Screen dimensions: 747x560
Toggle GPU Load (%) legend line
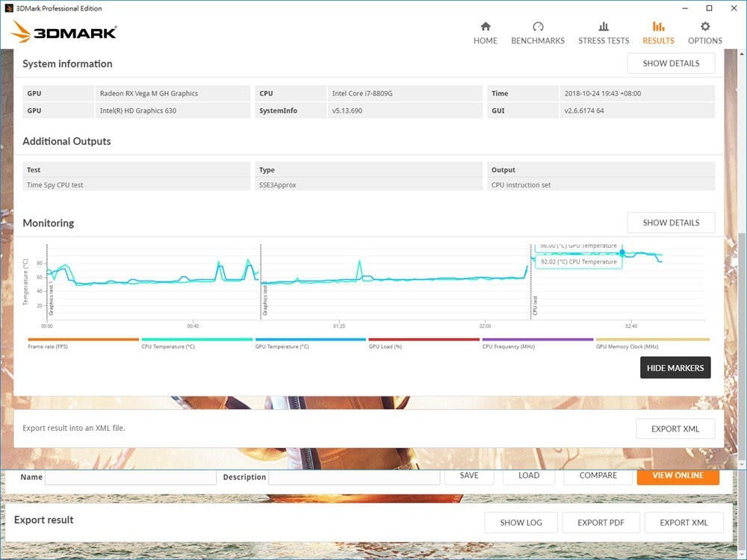point(424,340)
